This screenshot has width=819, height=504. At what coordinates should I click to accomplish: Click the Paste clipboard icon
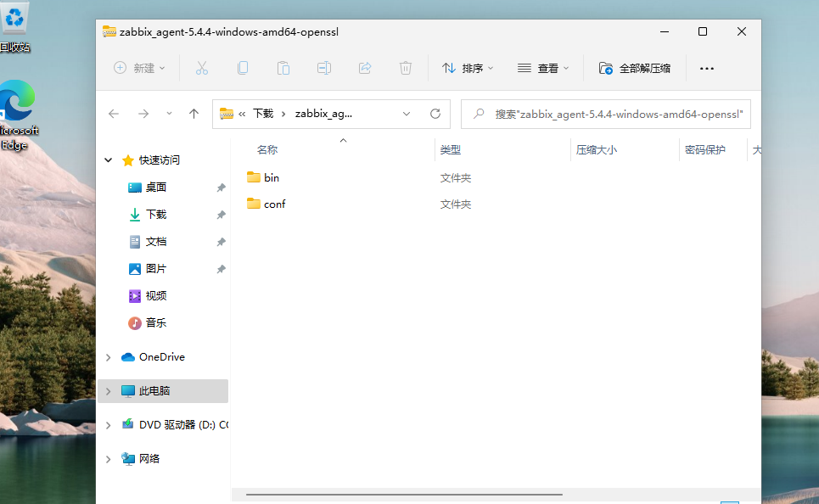283,69
